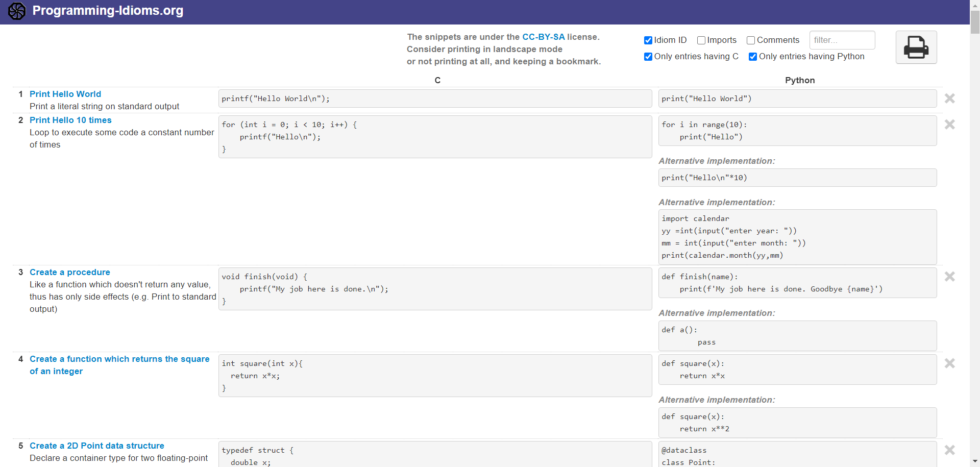The image size is (980, 467).
Task: Open the Print Hello 10 times idiom
Action: click(70, 120)
